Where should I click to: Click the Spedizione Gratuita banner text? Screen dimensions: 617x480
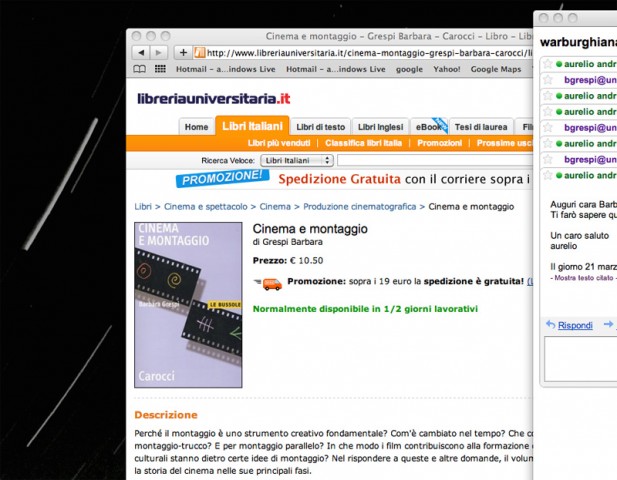click(339, 179)
